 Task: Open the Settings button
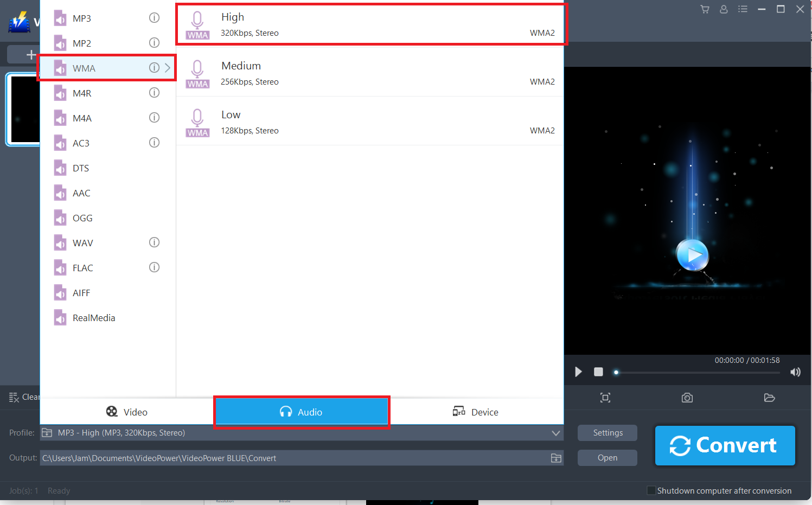pos(607,433)
